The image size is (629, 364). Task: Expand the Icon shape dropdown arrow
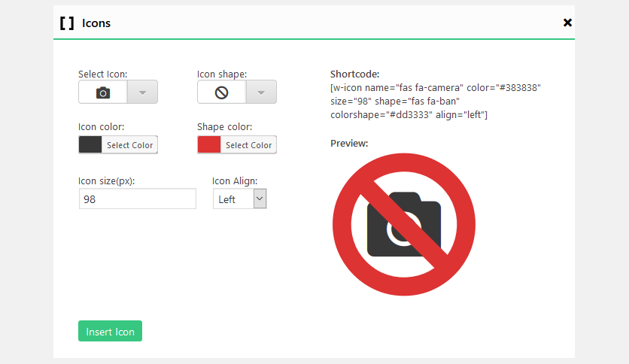pyautogui.click(x=261, y=93)
